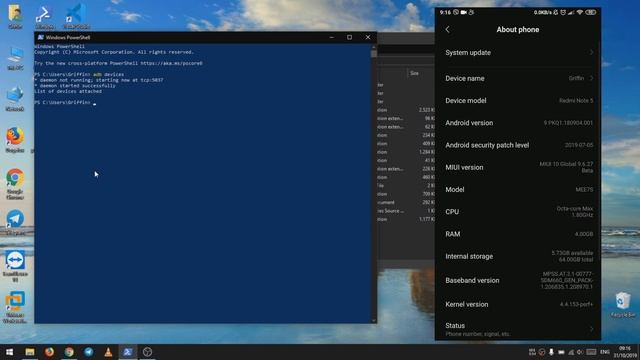Minimize the PowerShell window

coord(331,37)
